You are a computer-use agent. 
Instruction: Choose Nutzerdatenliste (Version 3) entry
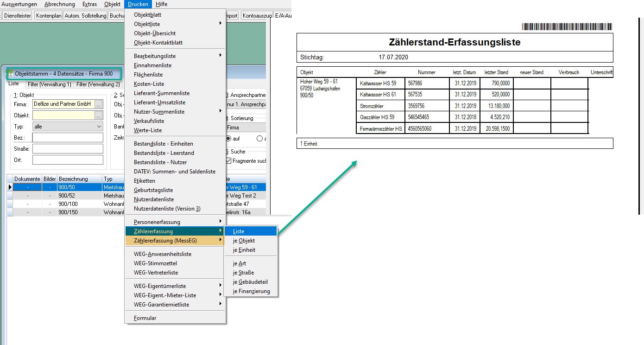[x=175, y=209]
